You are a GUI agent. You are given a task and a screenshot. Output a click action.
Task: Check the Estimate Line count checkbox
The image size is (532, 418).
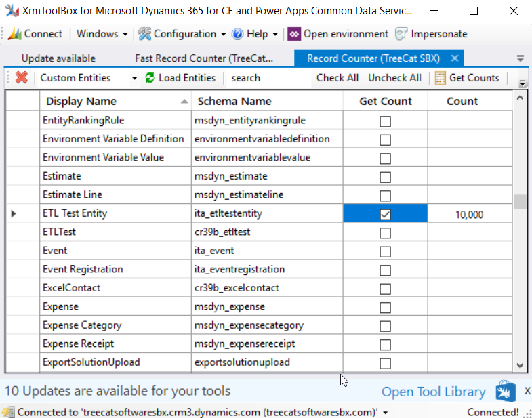tap(385, 196)
